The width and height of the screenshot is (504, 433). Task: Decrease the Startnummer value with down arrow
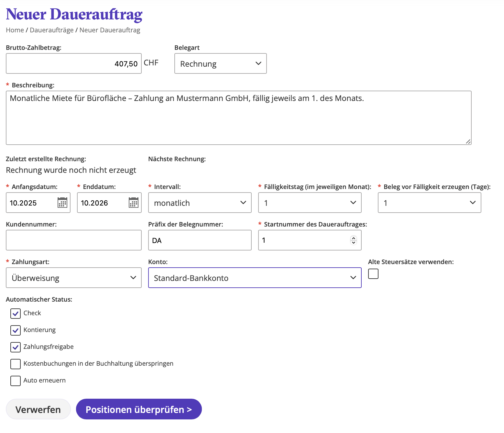click(354, 242)
